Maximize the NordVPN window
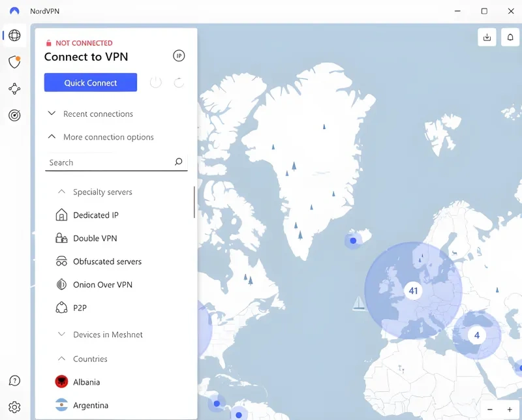Screen dimensions: 522x420 tap(484, 11)
